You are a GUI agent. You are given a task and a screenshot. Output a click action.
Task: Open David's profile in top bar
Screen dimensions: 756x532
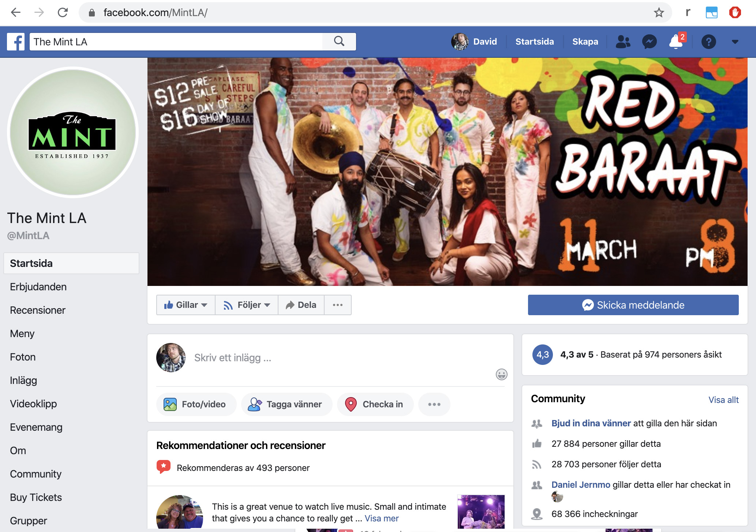tap(474, 42)
